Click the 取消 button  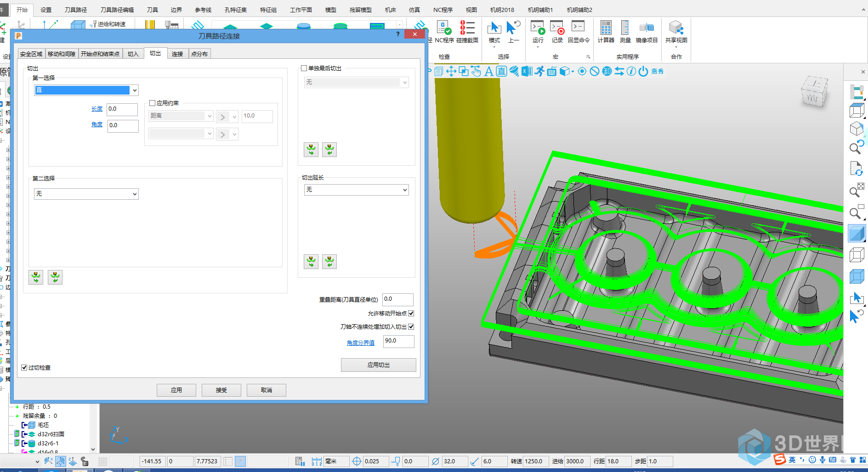pos(267,390)
